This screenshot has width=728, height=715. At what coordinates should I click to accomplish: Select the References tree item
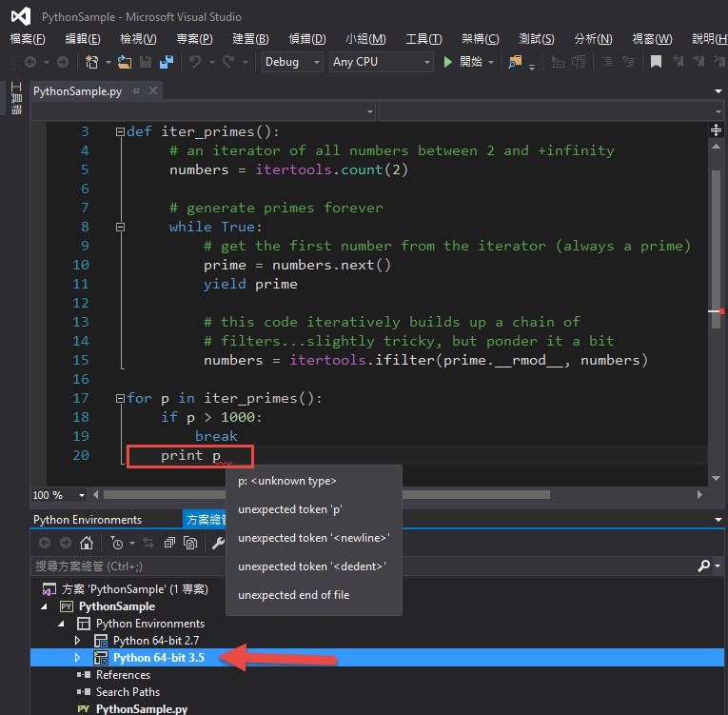[x=123, y=675]
